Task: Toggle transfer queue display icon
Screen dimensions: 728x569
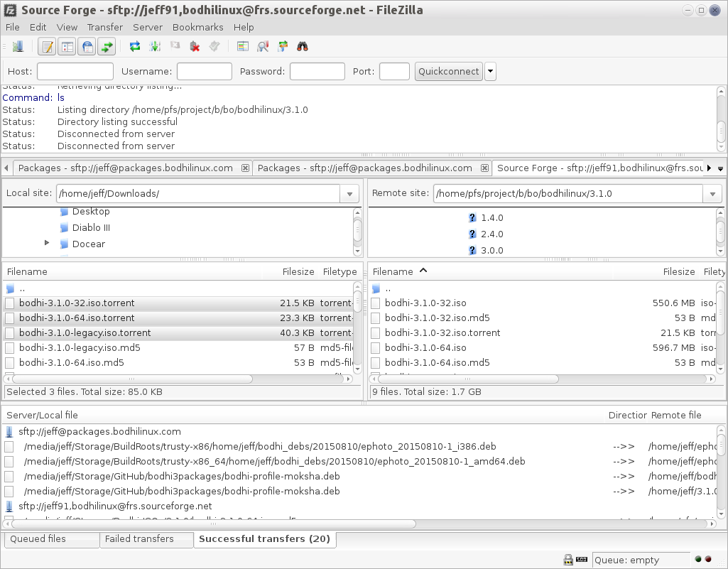Action: (107, 46)
